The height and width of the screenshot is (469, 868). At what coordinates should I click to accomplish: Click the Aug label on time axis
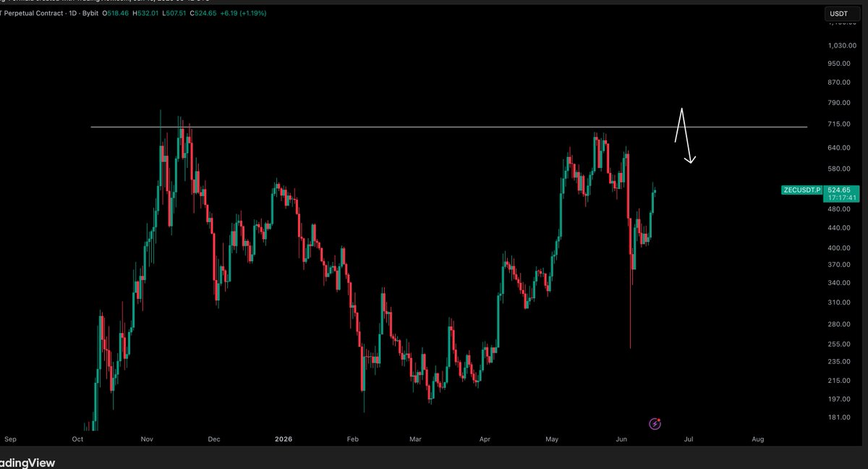758,439
